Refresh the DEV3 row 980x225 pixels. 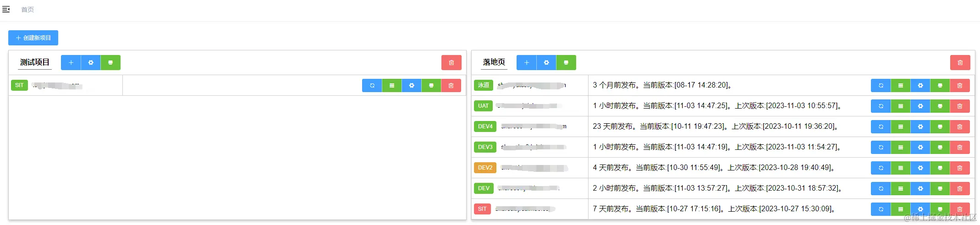pyautogui.click(x=881, y=148)
